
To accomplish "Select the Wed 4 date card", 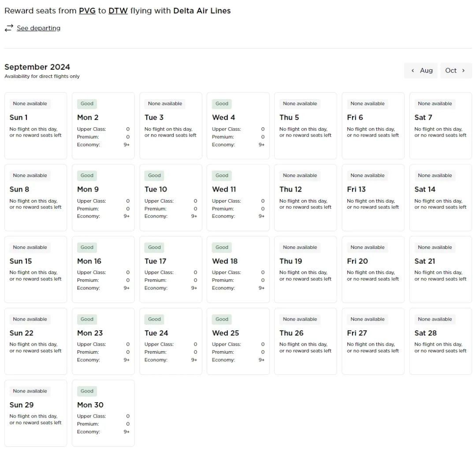I will (238, 126).
